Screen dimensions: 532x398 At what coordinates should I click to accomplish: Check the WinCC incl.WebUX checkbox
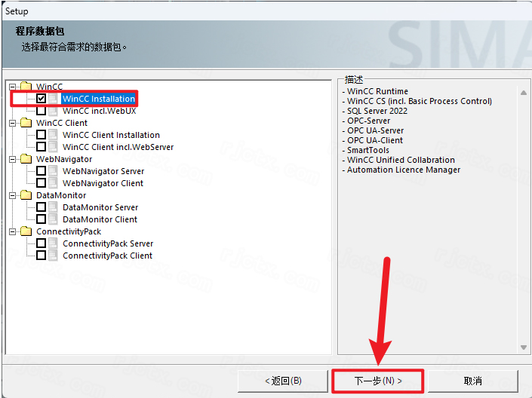[x=41, y=111]
